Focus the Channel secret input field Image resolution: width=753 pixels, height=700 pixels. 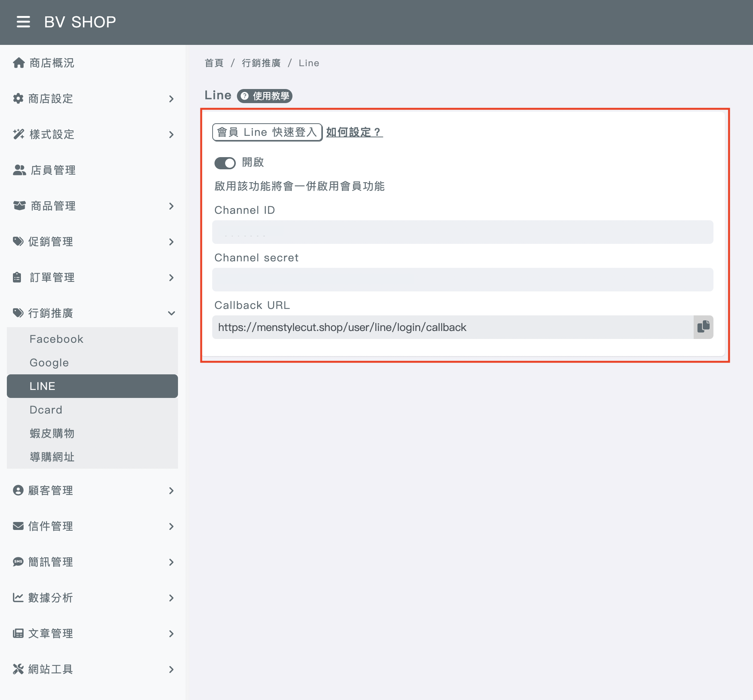462,279
